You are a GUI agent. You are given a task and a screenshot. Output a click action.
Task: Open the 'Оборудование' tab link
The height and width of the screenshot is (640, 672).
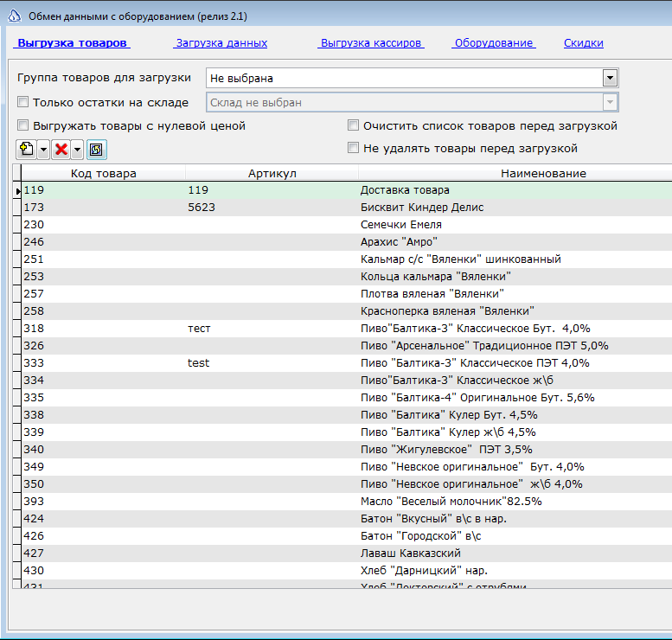(493, 43)
